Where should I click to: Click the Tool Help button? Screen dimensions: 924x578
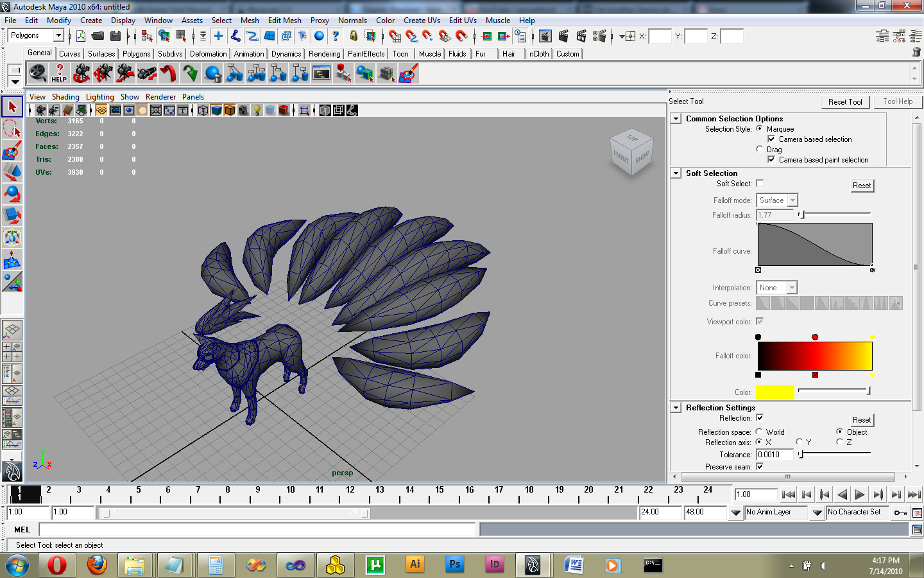897,101
